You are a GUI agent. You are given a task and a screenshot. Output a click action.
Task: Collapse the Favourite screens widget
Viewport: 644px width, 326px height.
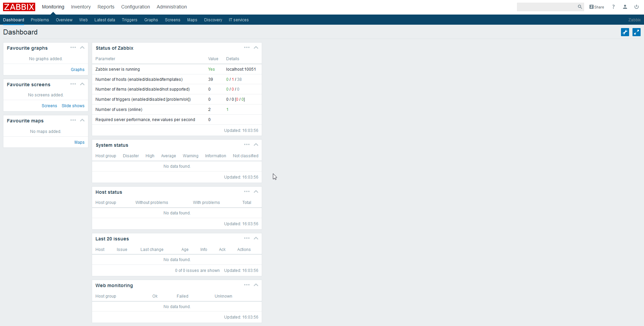click(x=82, y=84)
